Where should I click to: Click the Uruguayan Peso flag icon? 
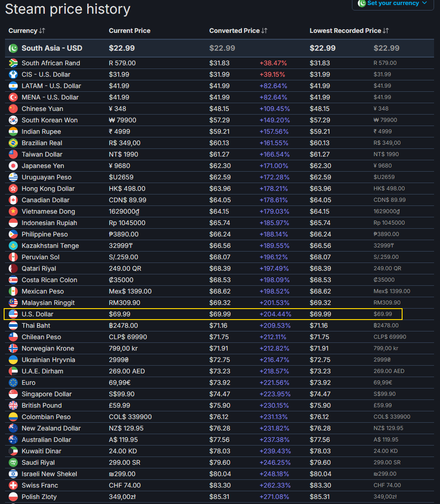13,177
